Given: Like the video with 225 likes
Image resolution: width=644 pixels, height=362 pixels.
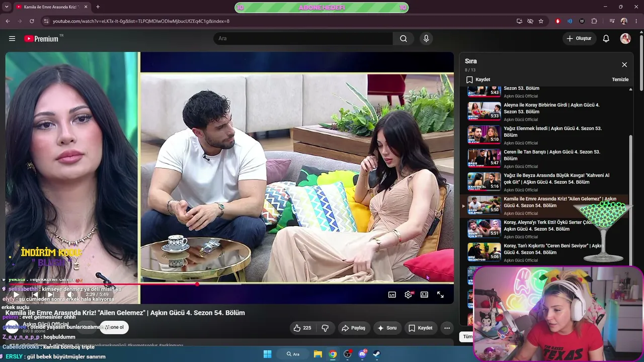Looking at the screenshot, I should pos(302,328).
